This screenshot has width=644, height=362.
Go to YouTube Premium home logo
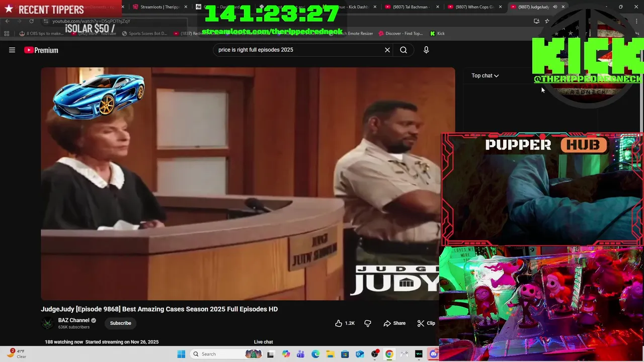click(41, 50)
